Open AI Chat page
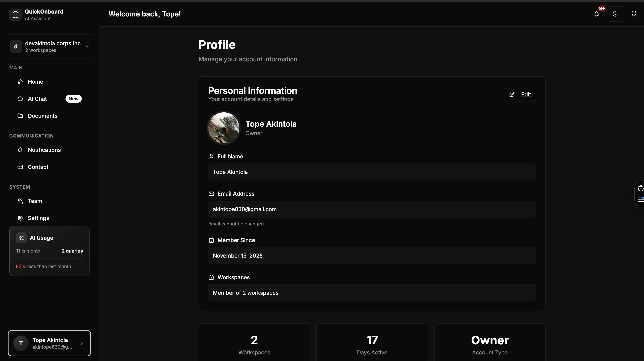 point(38,99)
